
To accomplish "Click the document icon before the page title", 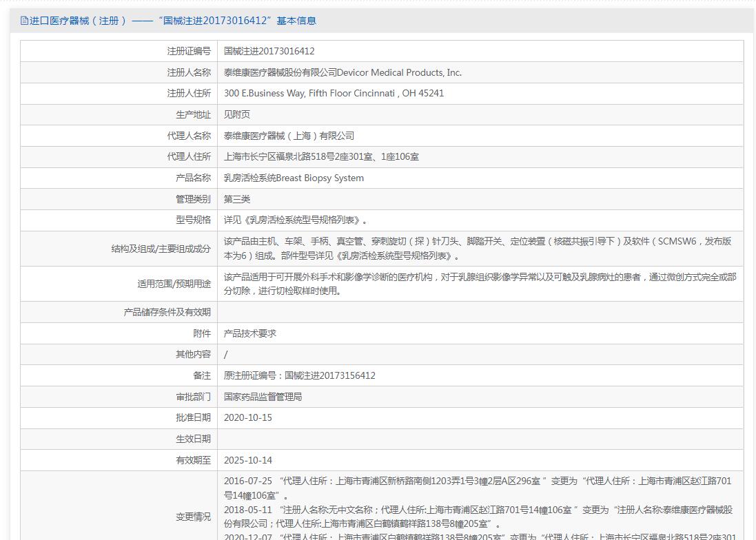I will click(x=24, y=21).
